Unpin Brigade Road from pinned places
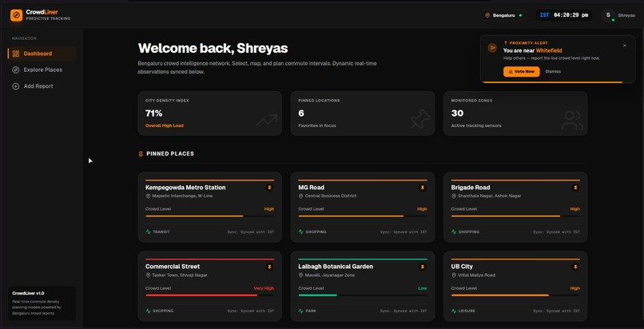644x329 pixels. 575,188
